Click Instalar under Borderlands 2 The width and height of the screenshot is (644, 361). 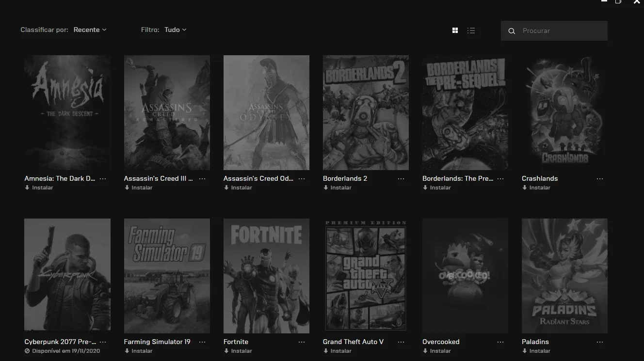point(337,188)
